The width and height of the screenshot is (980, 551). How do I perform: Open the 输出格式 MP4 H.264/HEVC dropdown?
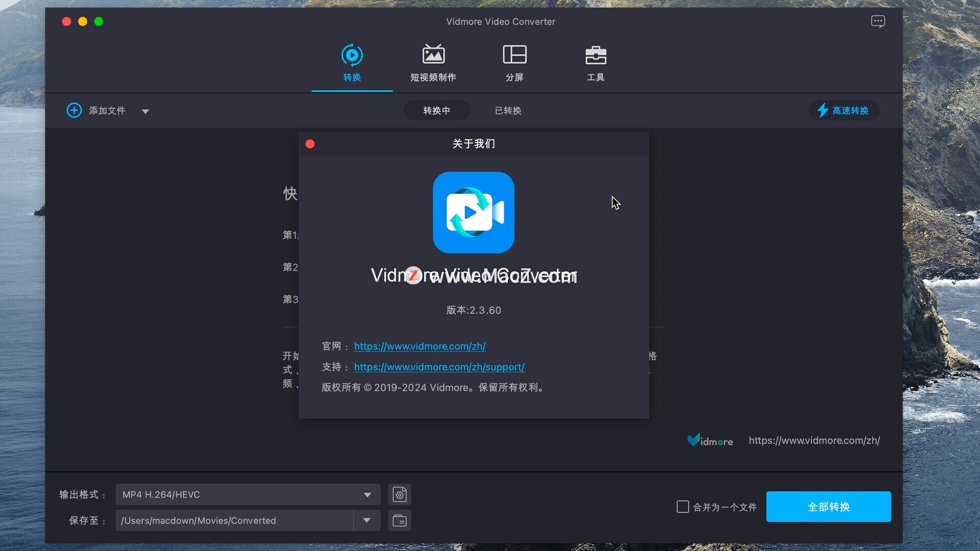[248, 494]
